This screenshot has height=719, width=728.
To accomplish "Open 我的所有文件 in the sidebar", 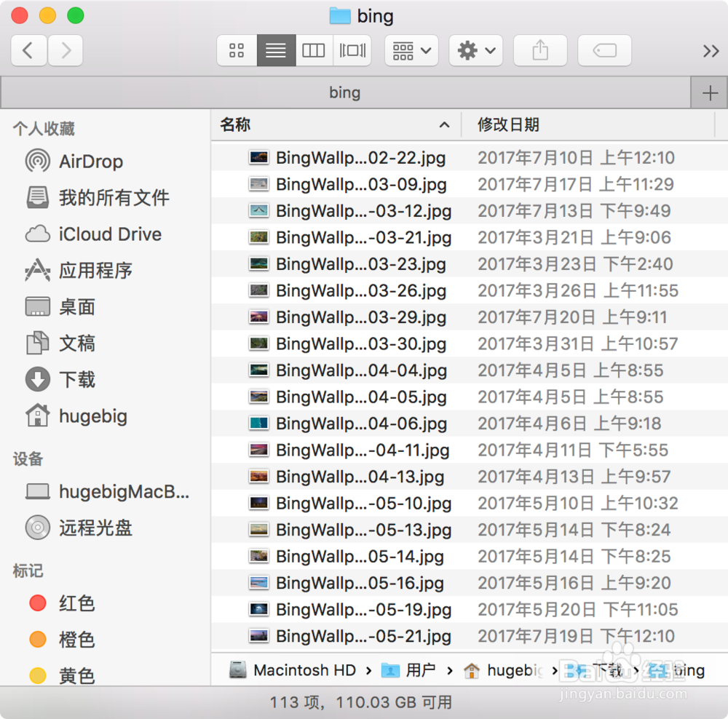I will pyautogui.click(x=98, y=197).
